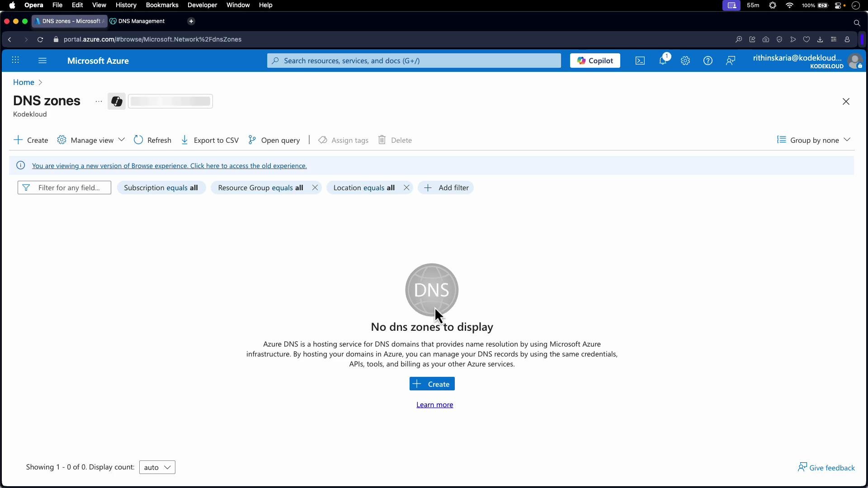This screenshot has height=488, width=868.
Task: Remove the Location filter
Action: tap(406, 188)
